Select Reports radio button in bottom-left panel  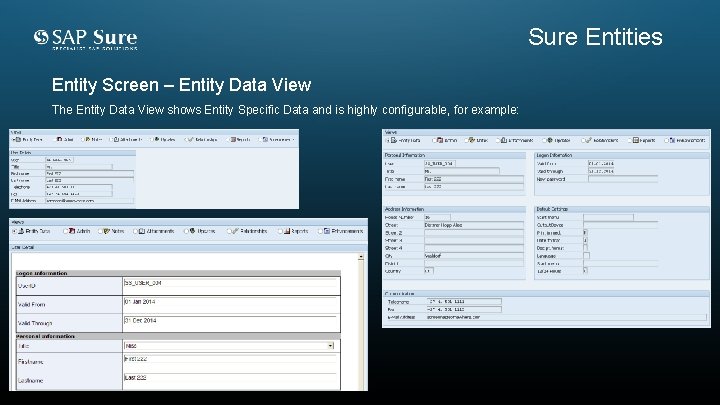[x=280, y=231]
